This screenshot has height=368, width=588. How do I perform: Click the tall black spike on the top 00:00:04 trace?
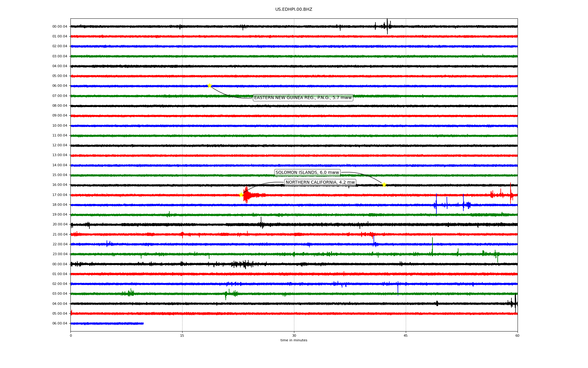point(387,26)
